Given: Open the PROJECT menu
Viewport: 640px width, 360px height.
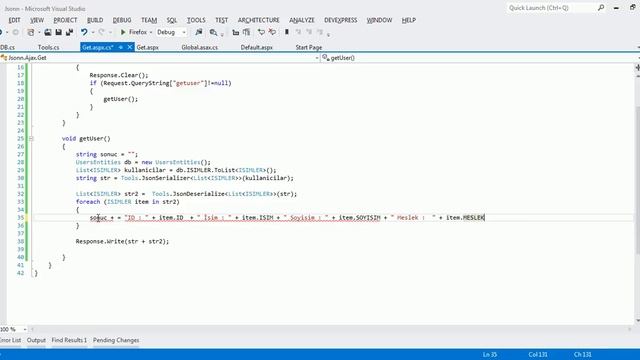Looking at the screenshot, I should tap(65, 20).
